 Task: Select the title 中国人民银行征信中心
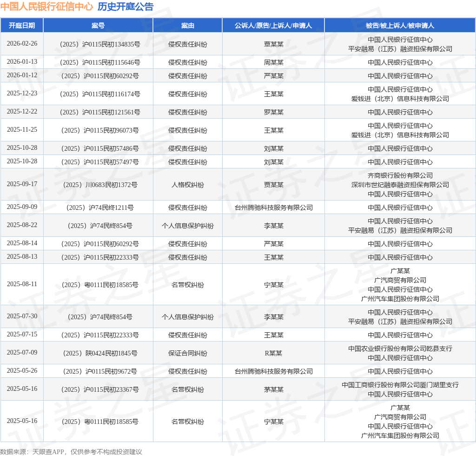[47, 7]
